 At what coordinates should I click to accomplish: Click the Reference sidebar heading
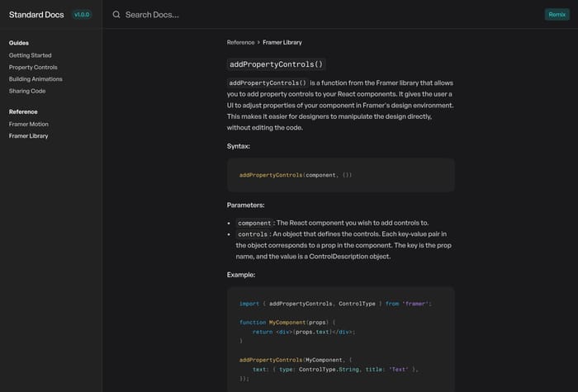[23, 111]
